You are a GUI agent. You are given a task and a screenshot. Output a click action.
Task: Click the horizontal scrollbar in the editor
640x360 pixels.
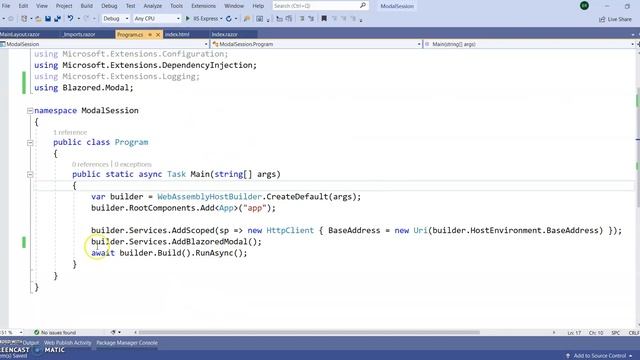pos(309,333)
